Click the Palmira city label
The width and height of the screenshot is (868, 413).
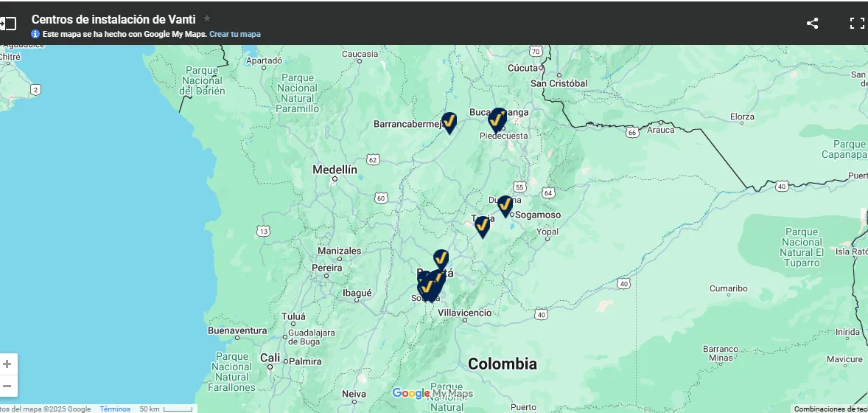(305, 361)
